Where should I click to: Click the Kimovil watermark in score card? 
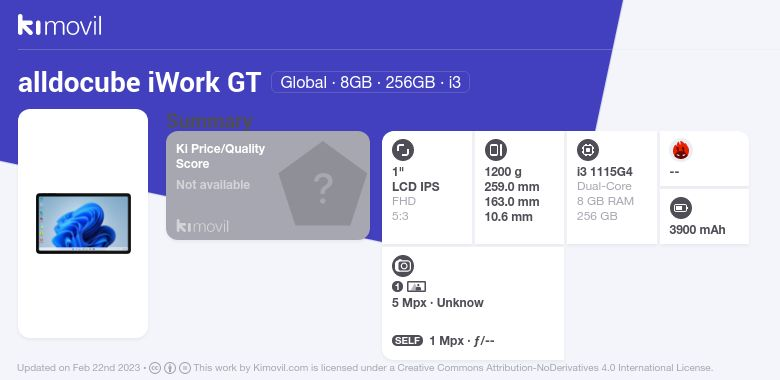point(202,226)
